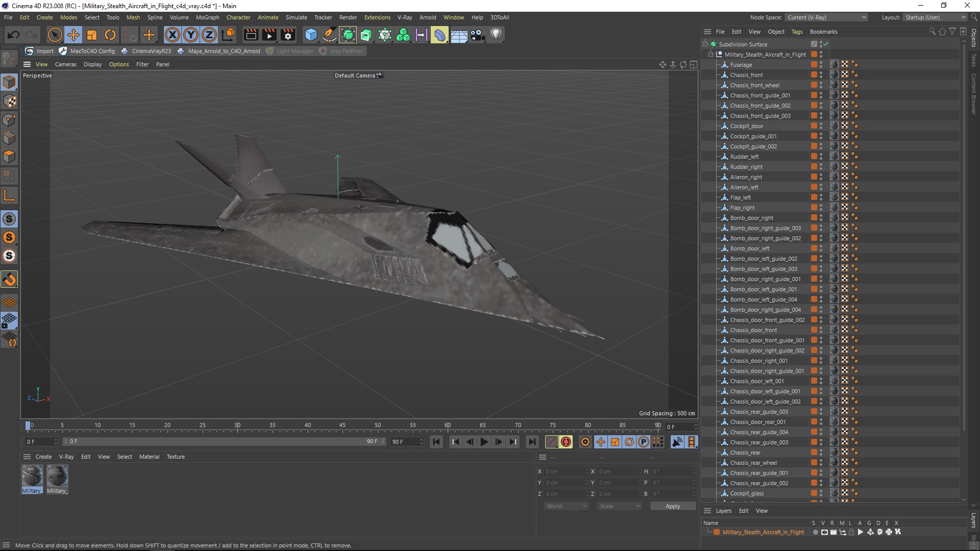980x551 pixels.
Task: Open the Objects panel Tags menu
Action: (x=797, y=32)
